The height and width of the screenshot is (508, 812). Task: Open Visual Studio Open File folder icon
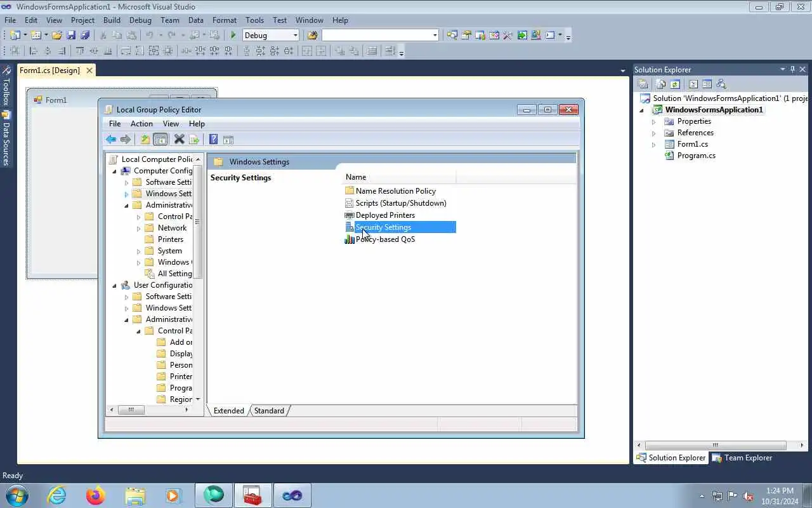57,36
